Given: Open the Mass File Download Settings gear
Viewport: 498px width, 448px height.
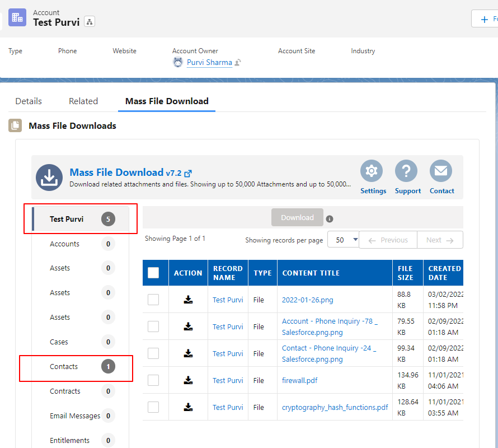Looking at the screenshot, I should [x=372, y=171].
